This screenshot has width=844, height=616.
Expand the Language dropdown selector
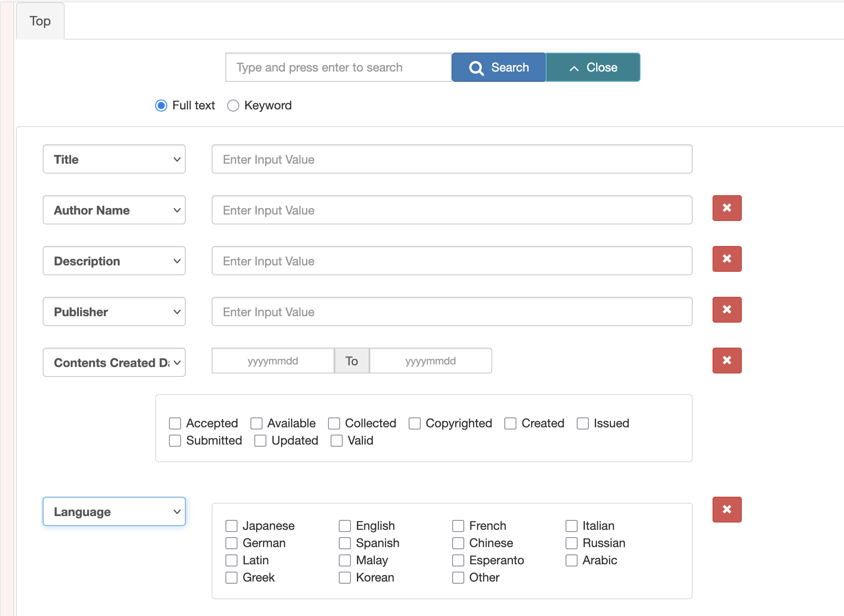coord(114,512)
